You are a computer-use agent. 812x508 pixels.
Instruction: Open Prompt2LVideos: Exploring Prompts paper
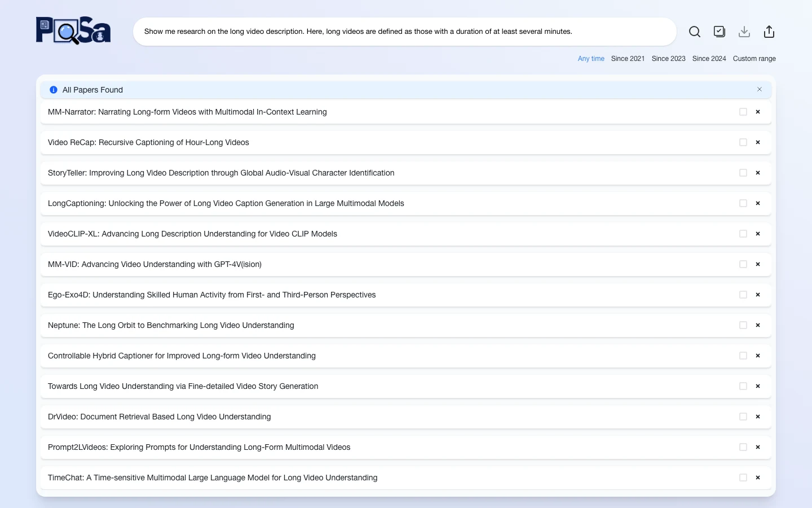pyautogui.click(x=199, y=447)
